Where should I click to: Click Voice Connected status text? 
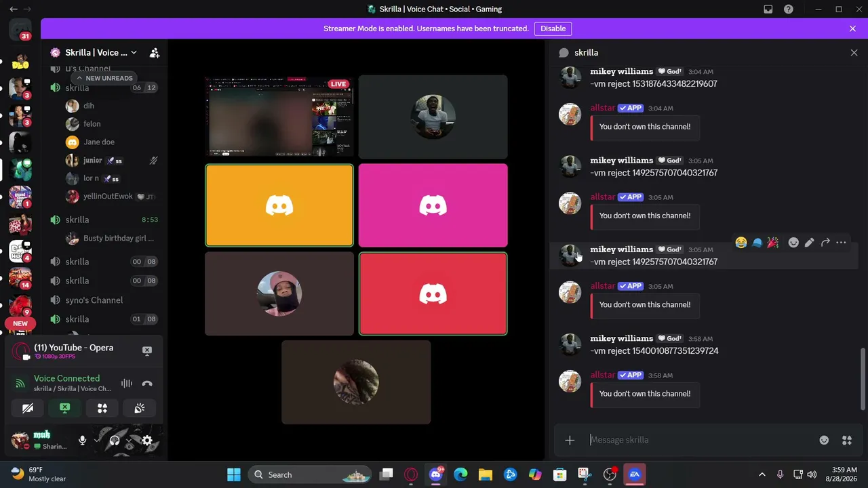66,378
